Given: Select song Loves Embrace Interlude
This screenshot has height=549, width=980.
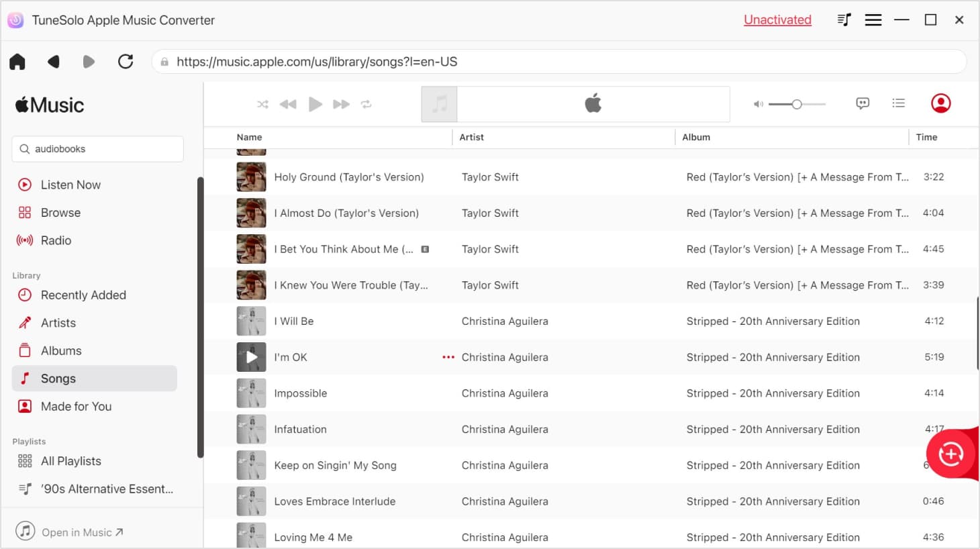Looking at the screenshot, I should [334, 501].
